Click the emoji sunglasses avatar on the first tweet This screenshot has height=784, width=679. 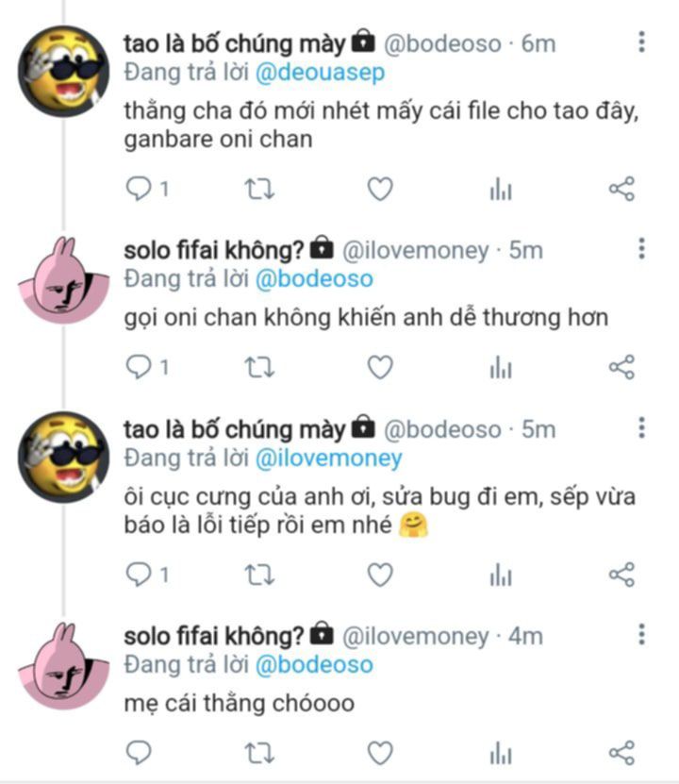pyautogui.click(x=64, y=71)
